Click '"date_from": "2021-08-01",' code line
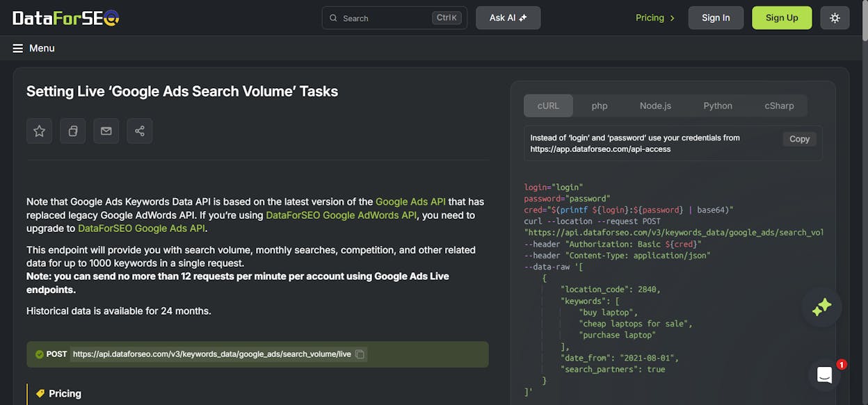The width and height of the screenshot is (868, 405). (620, 358)
